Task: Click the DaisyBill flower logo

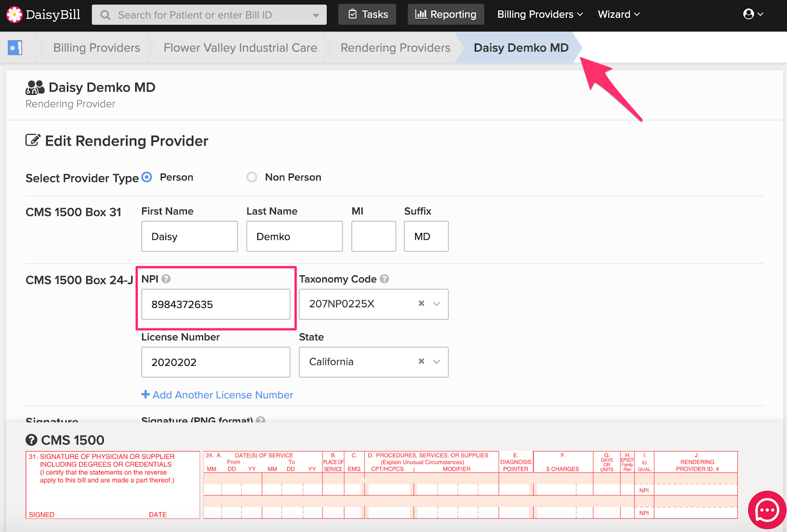Action: coord(14,15)
